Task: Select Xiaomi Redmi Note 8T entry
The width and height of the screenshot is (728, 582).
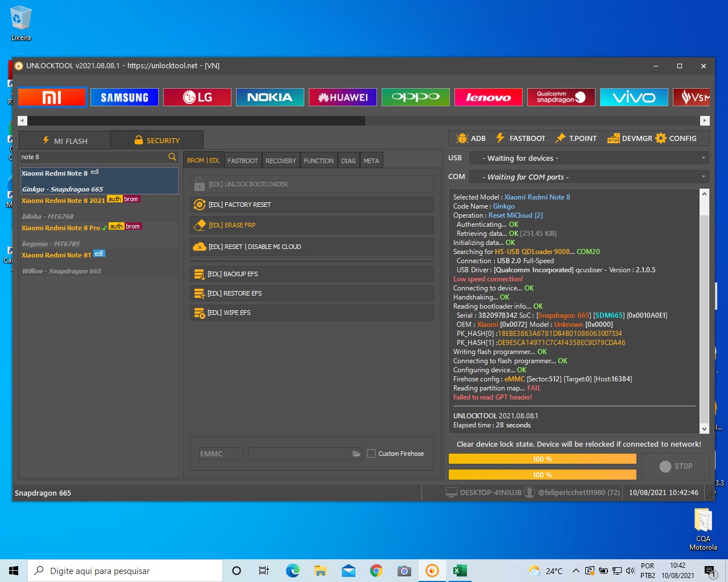Action: point(100,263)
